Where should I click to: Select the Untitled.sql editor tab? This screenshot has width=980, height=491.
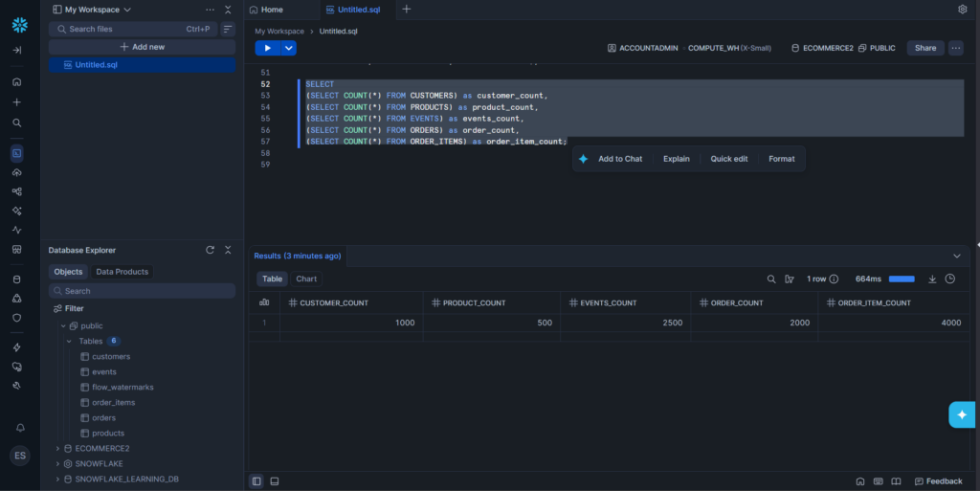pyautogui.click(x=353, y=10)
